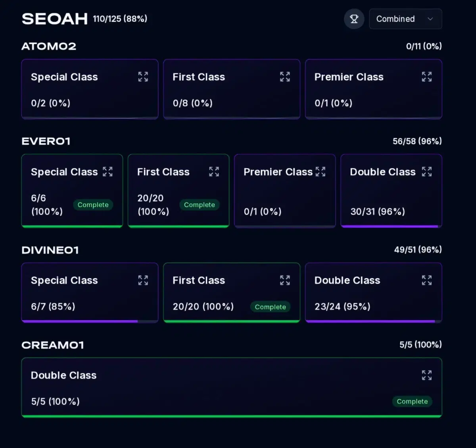
Task: Expand EVER01 Double Class card
Action: coord(426,171)
